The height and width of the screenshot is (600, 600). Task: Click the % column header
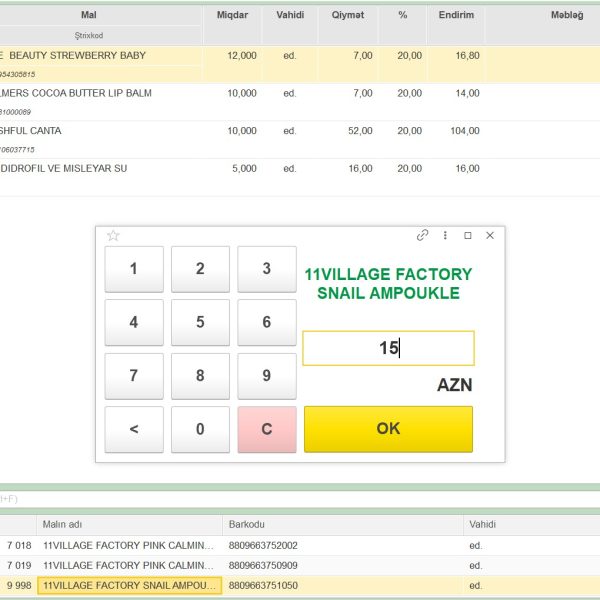[403, 15]
